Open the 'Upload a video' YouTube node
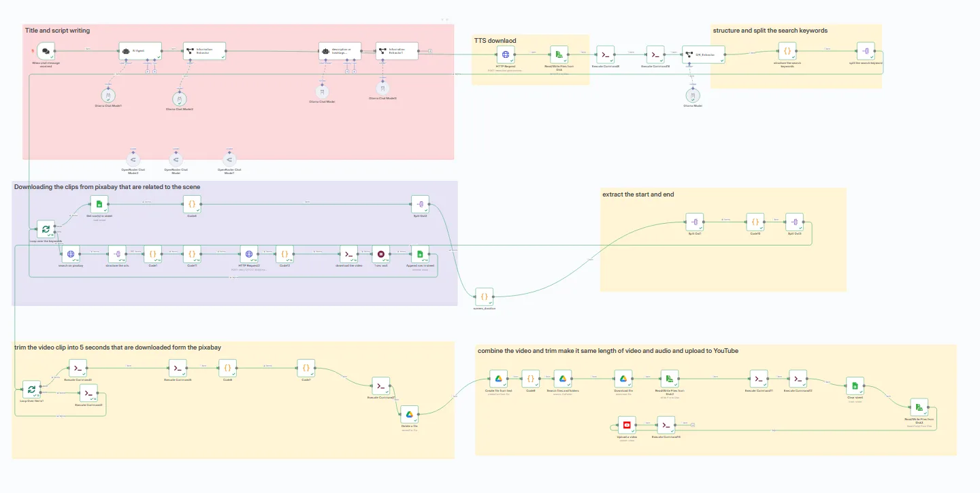This screenshot has width=980, height=493. point(627,425)
